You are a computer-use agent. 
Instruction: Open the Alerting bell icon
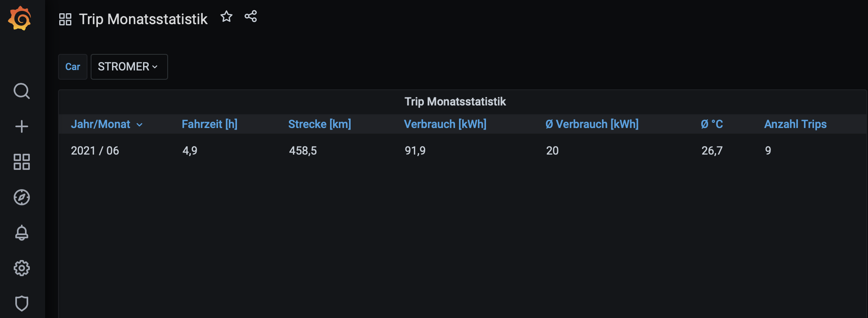tap(22, 233)
